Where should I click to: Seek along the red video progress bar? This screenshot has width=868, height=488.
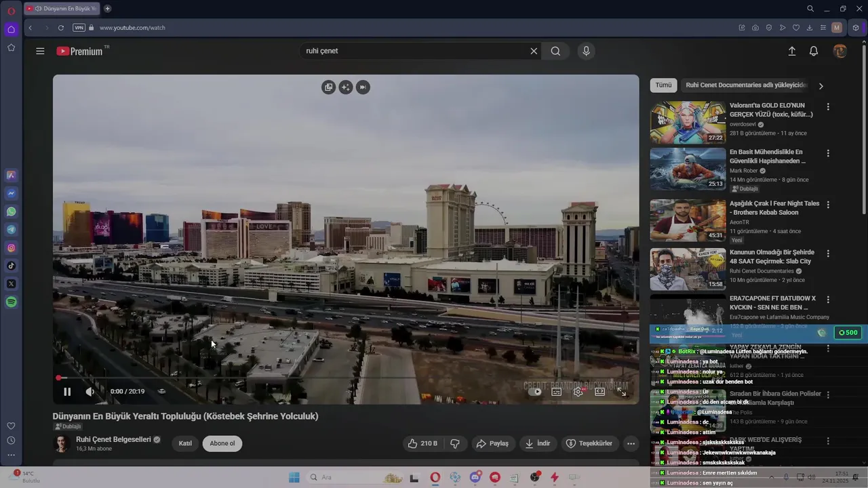(x=346, y=378)
